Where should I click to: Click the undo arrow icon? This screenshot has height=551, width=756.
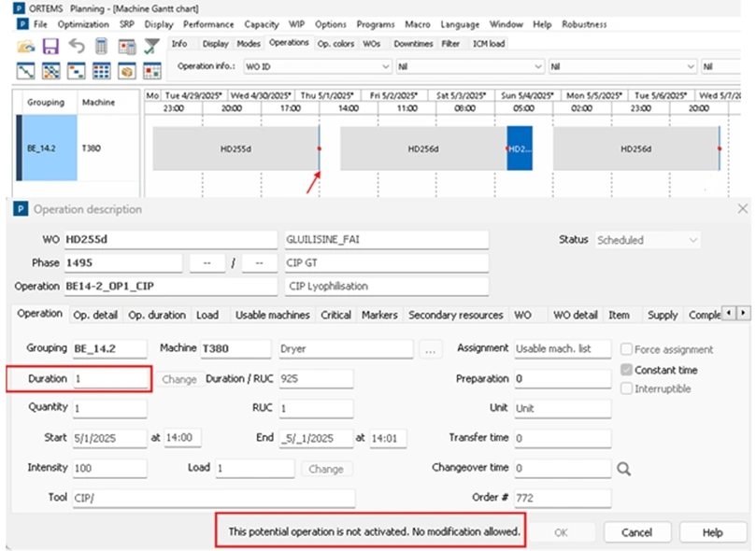click(x=77, y=47)
